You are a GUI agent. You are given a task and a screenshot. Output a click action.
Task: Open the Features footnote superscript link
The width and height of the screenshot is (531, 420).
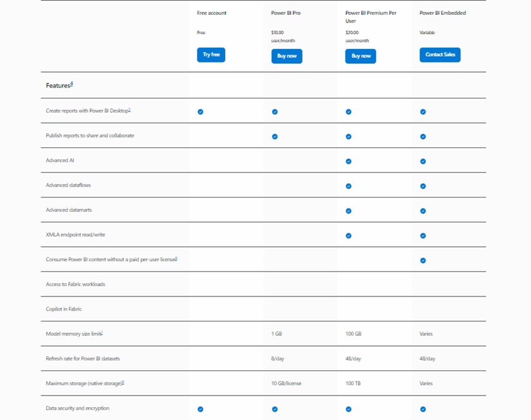click(71, 84)
